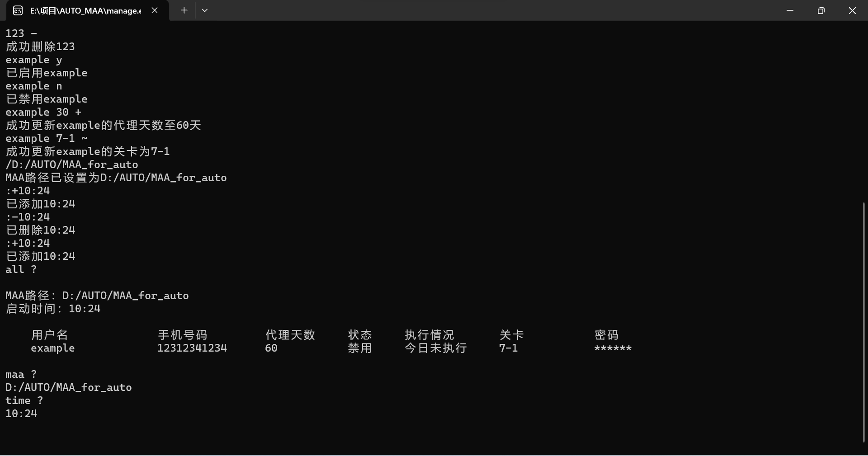Click the 禁用 status value
The height and width of the screenshot is (456, 868).
tap(360, 348)
